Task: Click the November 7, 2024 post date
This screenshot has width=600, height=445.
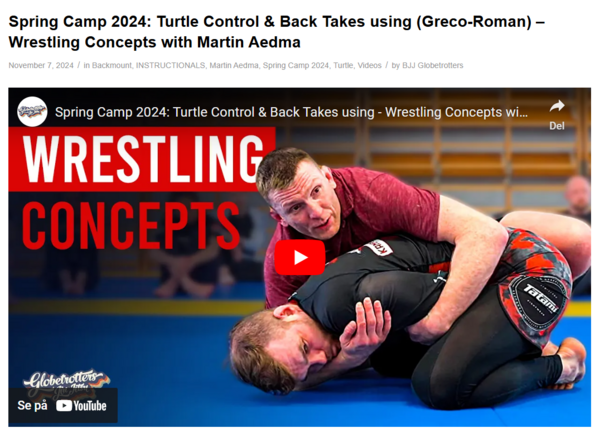Action: 41,65
